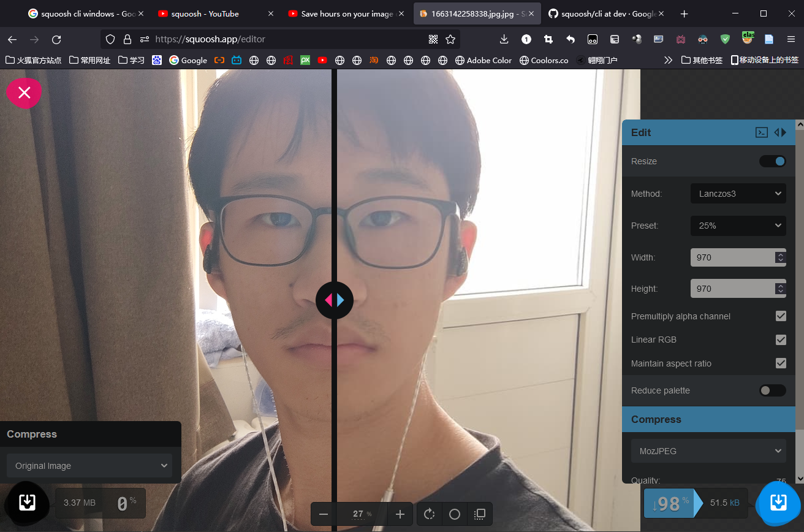Rotate the image using the rotate icon
Image resolution: width=804 pixels, height=532 pixels.
click(x=429, y=514)
